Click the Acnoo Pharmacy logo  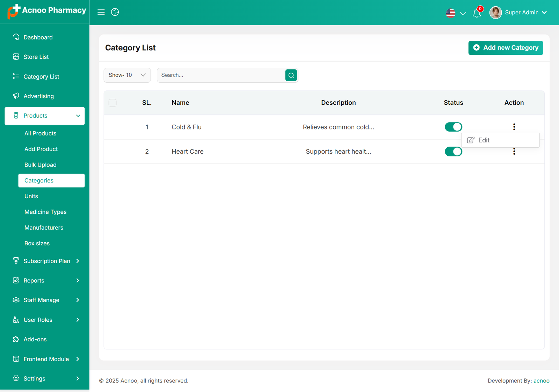(x=46, y=11)
